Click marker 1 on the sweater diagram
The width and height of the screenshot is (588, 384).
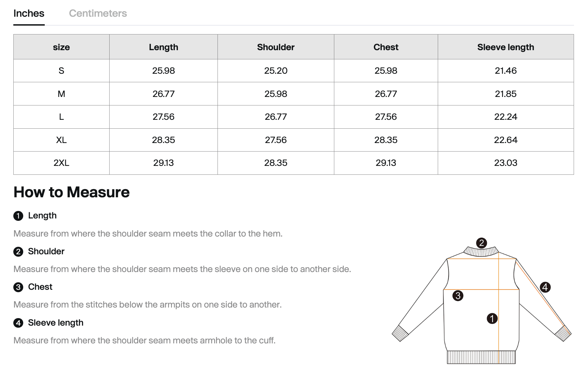[x=492, y=318]
